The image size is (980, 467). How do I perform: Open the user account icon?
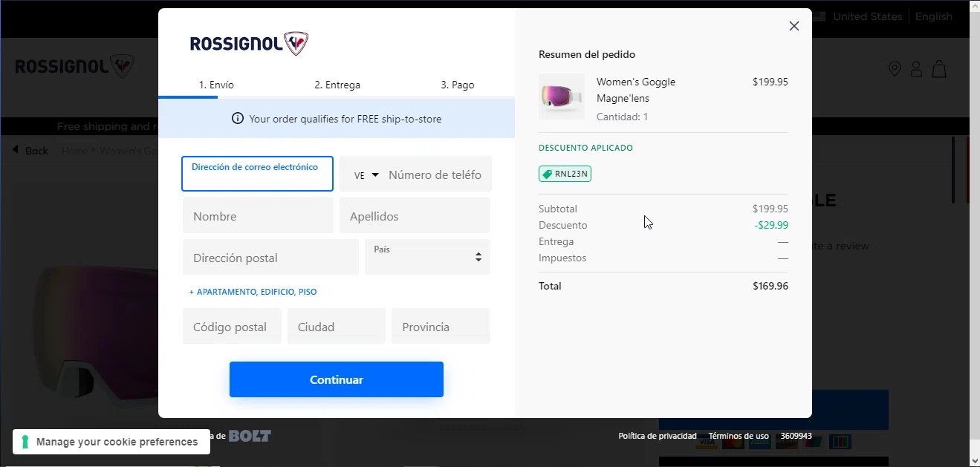pyautogui.click(x=916, y=69)
